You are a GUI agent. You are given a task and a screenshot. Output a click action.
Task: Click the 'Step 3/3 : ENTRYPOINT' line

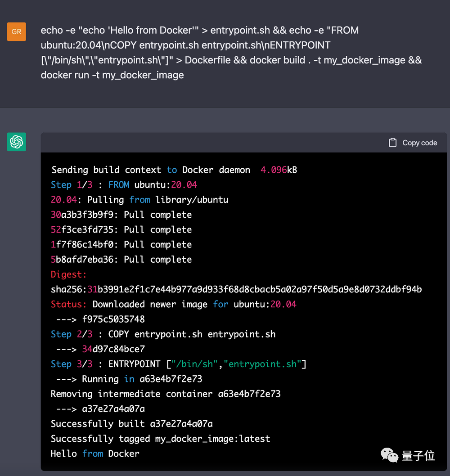point(178,364)
